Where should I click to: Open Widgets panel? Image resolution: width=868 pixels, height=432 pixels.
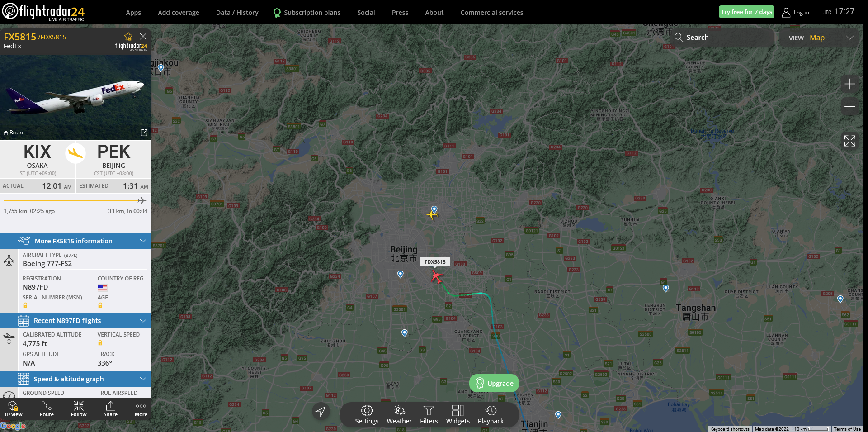tap(458, 415)
